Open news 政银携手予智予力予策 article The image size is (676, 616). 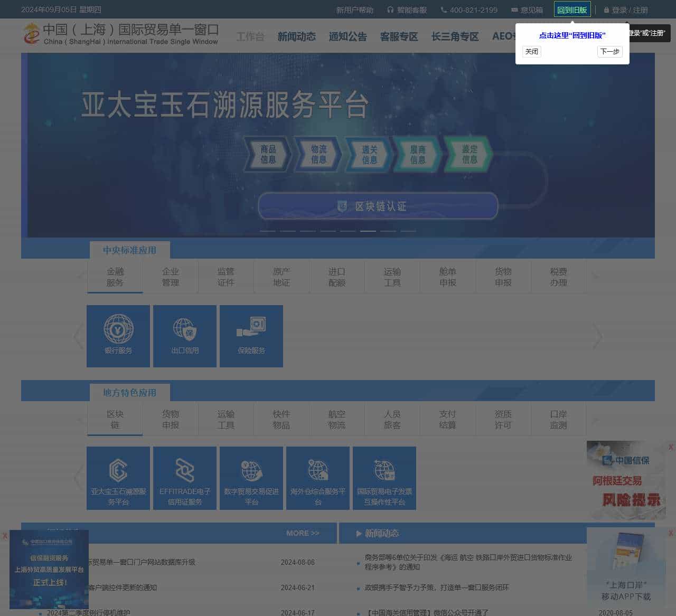pos(437,587)
